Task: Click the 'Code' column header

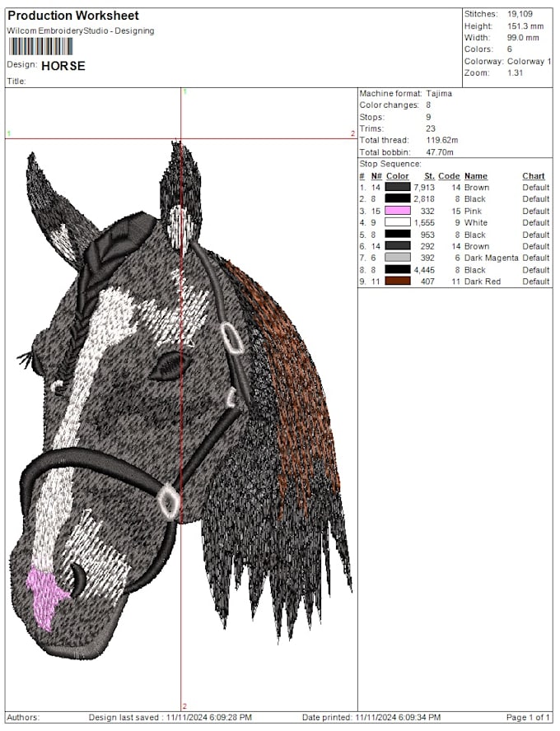Action: click(449, 176)
